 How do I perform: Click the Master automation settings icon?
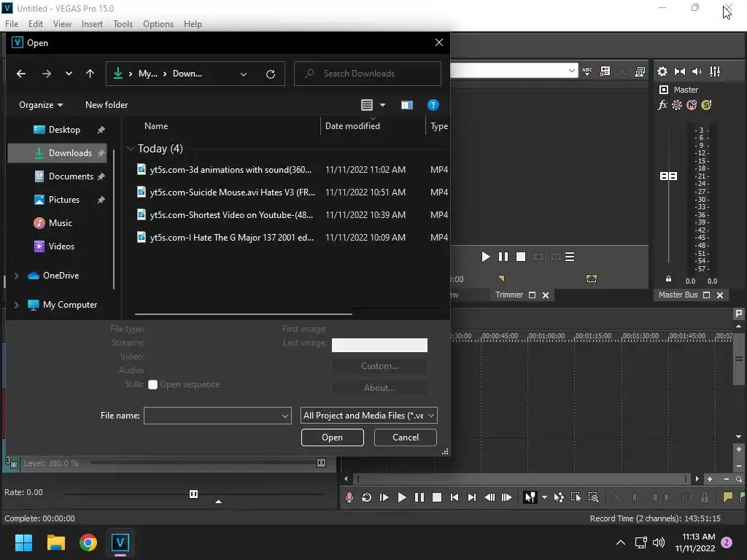(677, 105)
